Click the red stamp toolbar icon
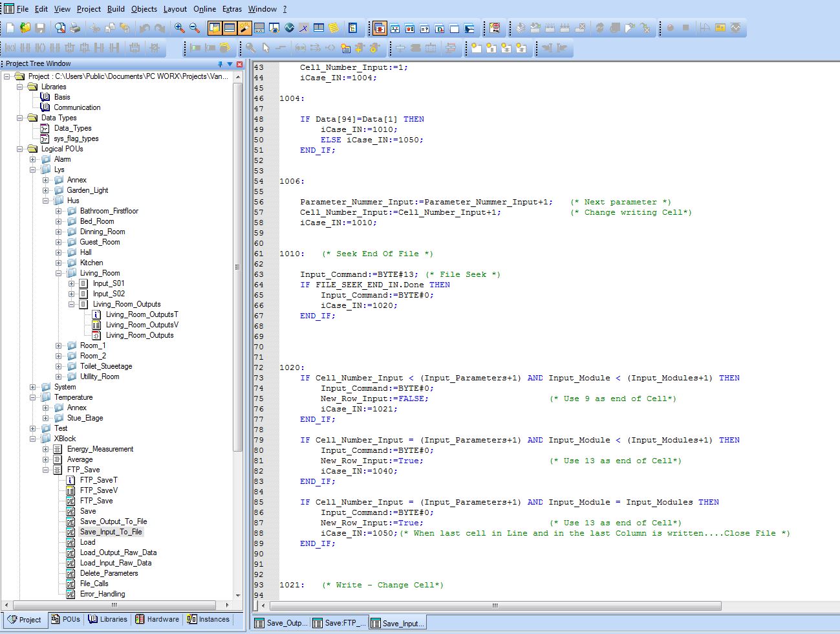 495,28
